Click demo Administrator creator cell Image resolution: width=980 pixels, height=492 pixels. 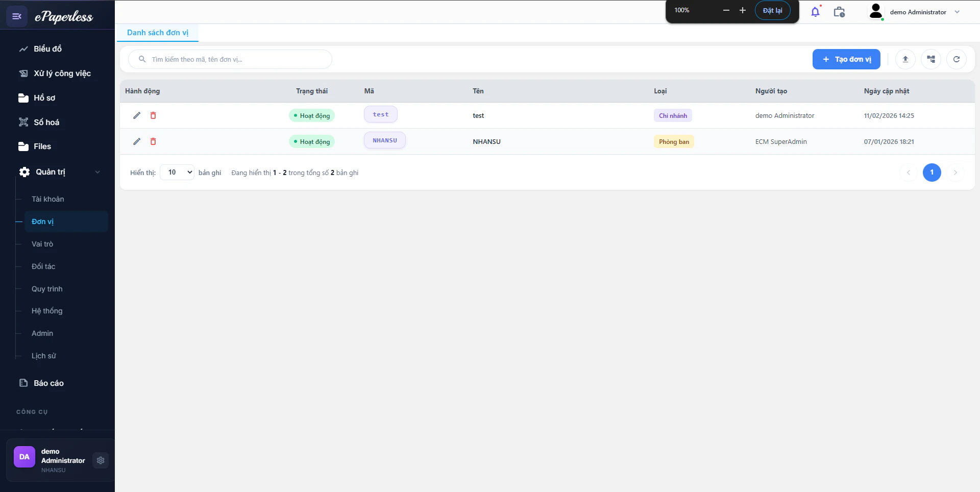785,116
